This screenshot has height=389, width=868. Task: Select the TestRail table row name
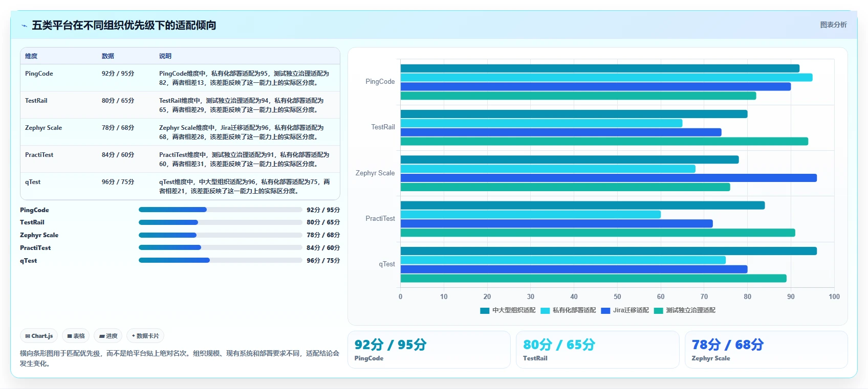tap(36, 101)
